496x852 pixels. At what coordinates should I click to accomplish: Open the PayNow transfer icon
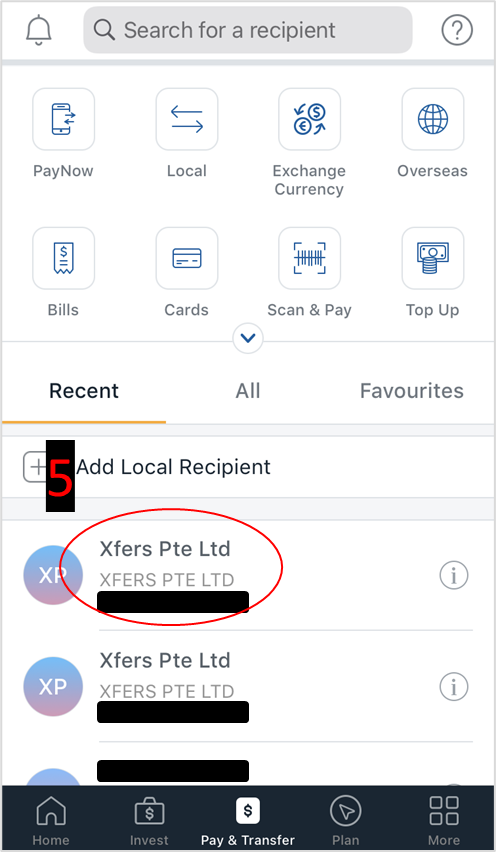[64, 119]
